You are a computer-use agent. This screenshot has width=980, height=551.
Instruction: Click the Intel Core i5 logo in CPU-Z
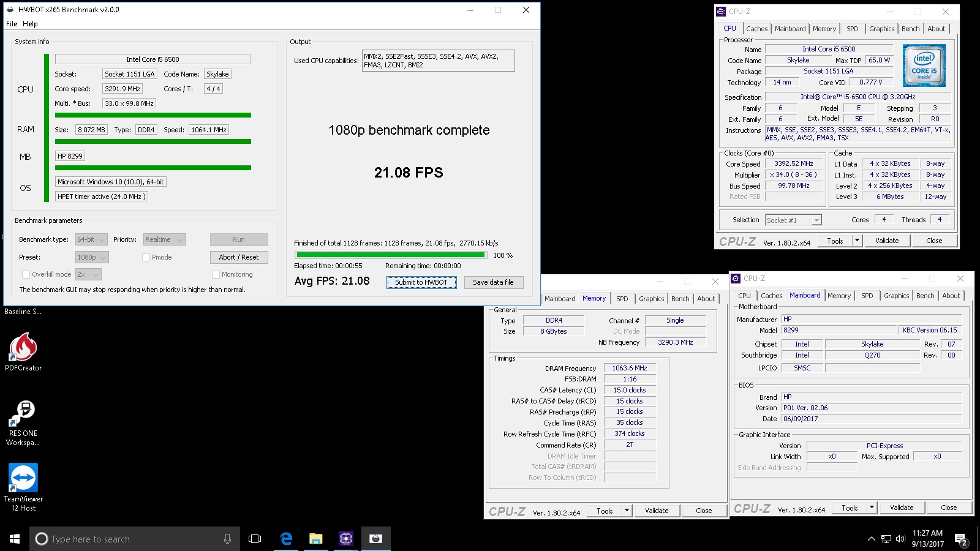coord(924,65)
